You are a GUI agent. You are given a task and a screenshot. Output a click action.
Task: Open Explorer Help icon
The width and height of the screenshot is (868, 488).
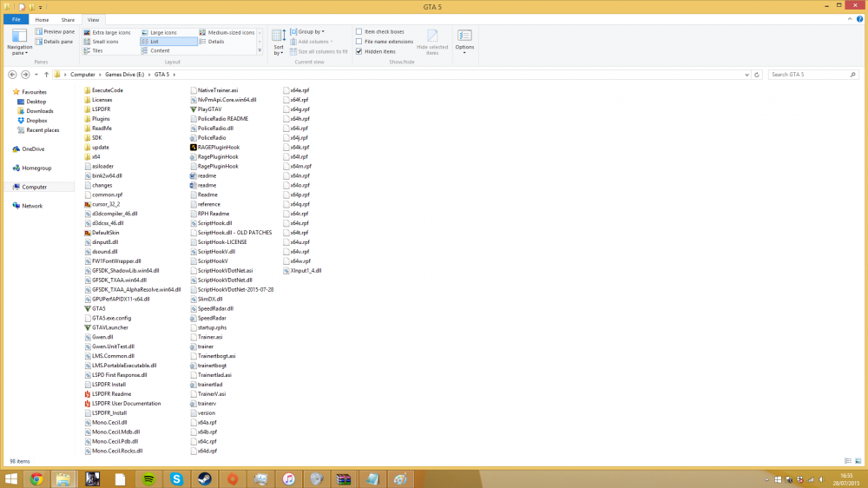coord(859,19)
